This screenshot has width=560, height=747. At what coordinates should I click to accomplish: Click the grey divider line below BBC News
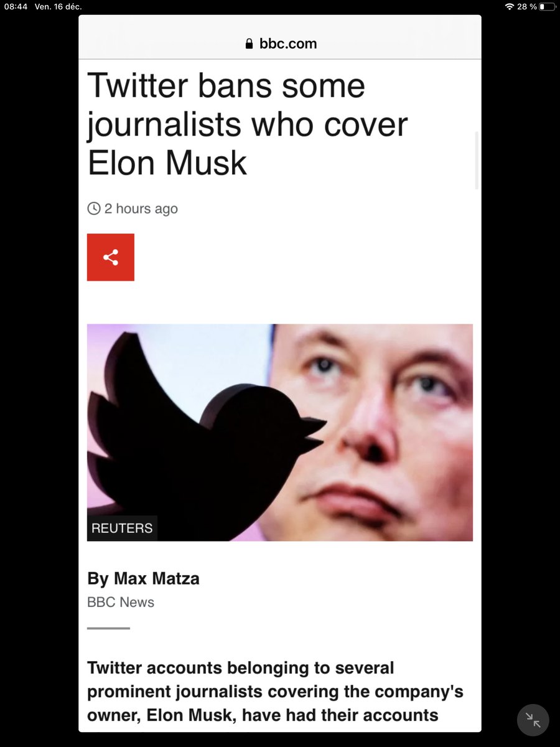pyautogui.click(x=108, y=628)
